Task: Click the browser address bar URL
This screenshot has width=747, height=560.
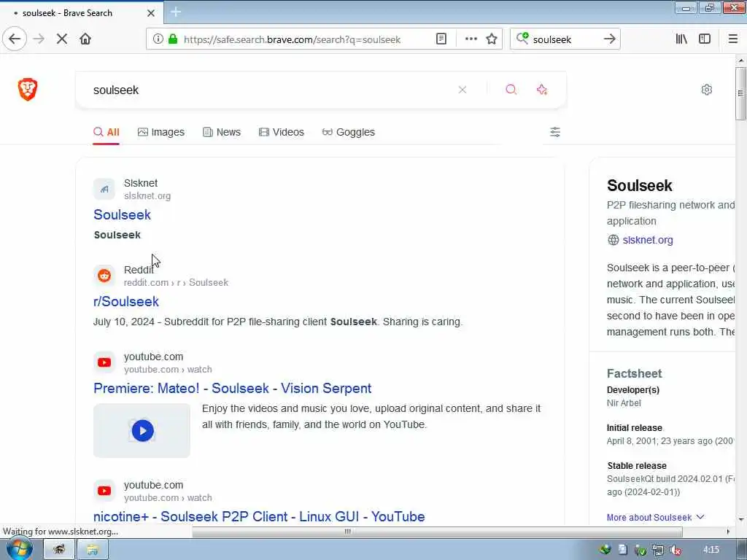Action: [292, 39]
